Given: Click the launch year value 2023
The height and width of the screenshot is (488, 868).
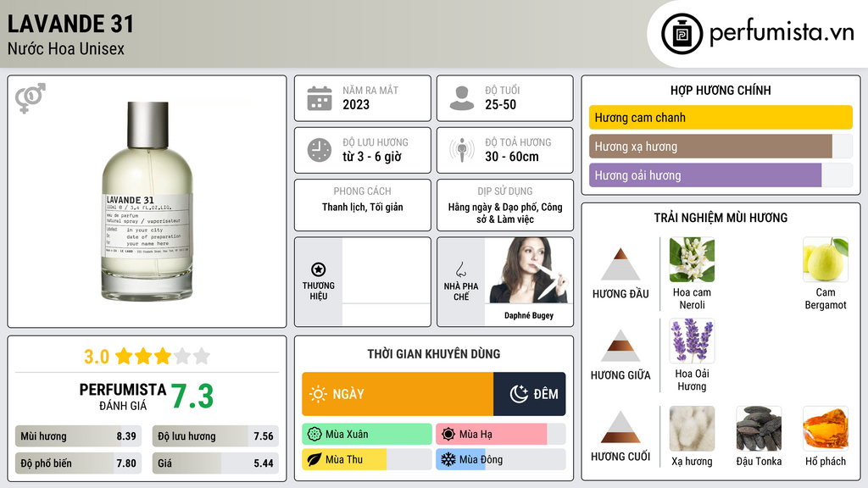Looking at the screenshot, I should point(356,104).
